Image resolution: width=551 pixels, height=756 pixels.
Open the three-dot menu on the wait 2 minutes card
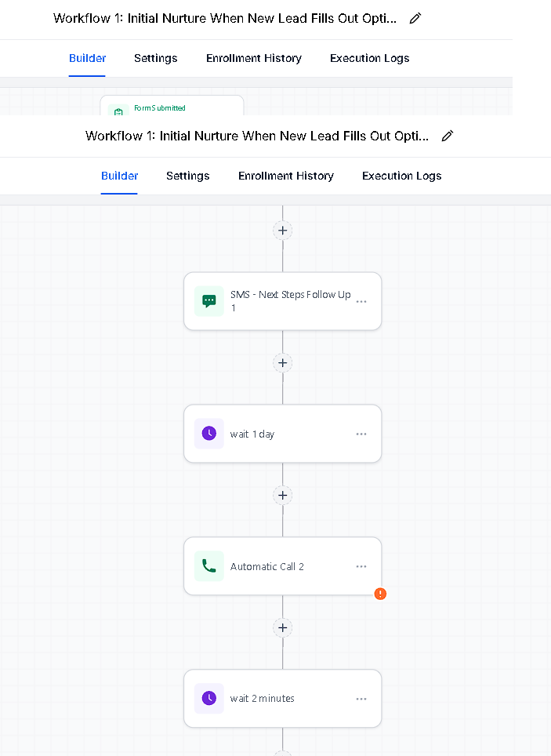coord(361,699)
